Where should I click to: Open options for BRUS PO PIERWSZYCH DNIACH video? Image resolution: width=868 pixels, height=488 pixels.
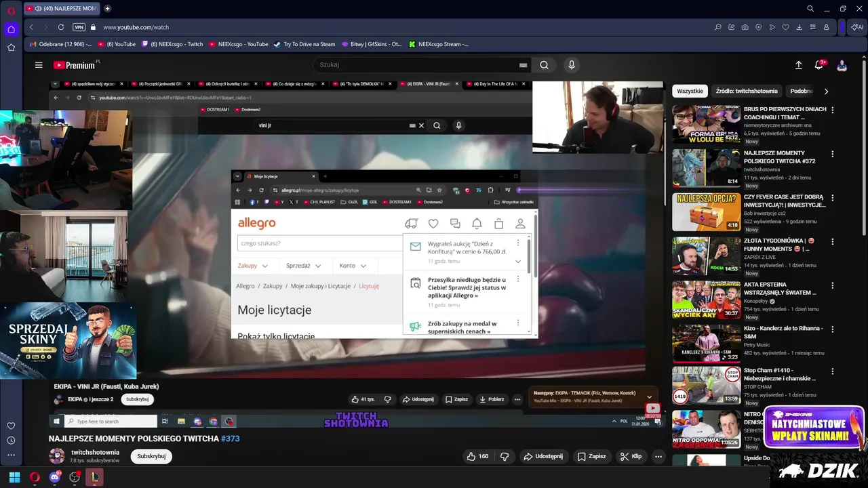click(x=833, y=110)
